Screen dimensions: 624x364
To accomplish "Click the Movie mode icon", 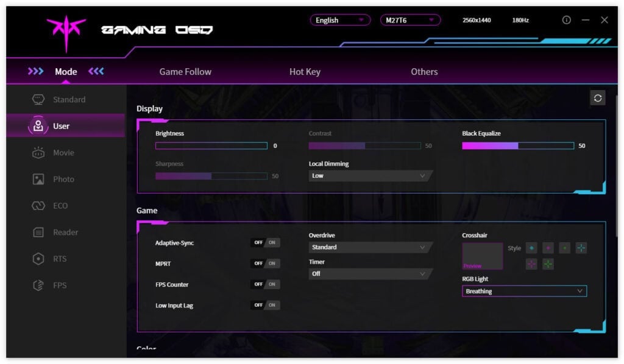I will click(38, 153).
